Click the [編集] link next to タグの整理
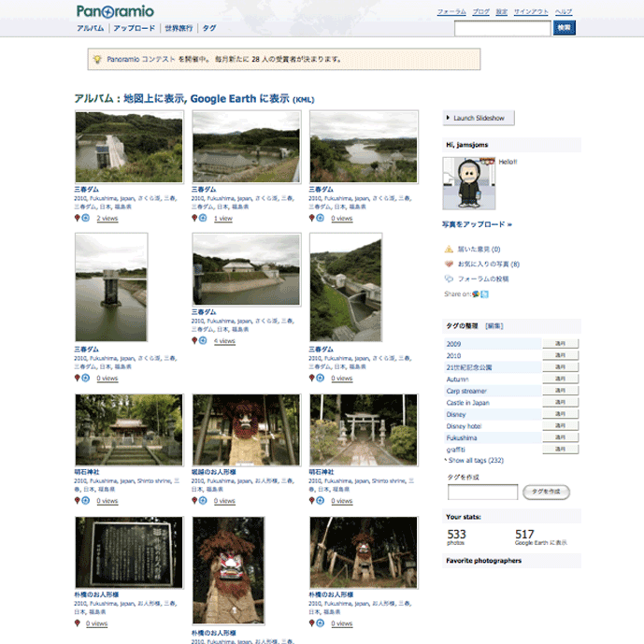The width and height of the screenshot is (644, 644). click(494, 325)
